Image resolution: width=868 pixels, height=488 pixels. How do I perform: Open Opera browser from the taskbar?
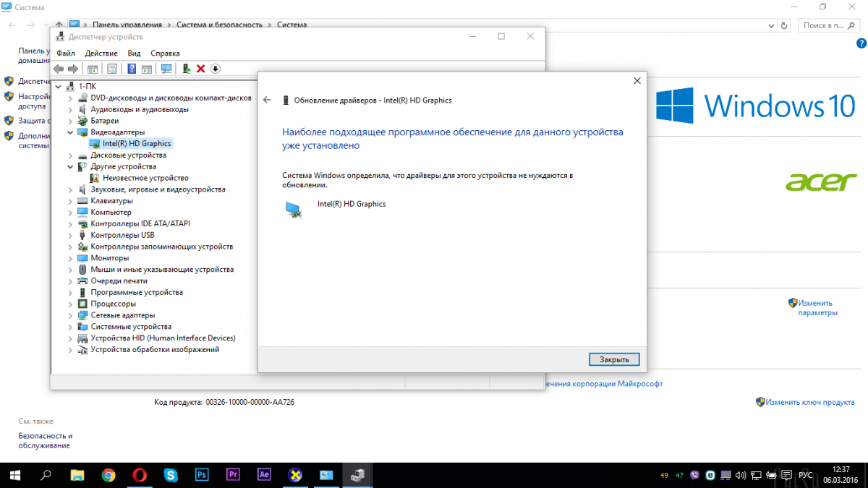[140, 475]
